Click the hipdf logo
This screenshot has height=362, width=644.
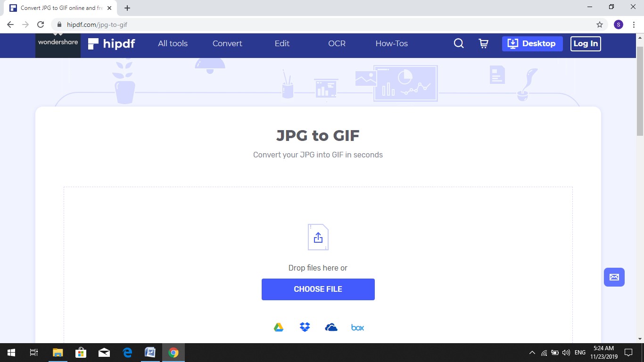tap(112, 44)
